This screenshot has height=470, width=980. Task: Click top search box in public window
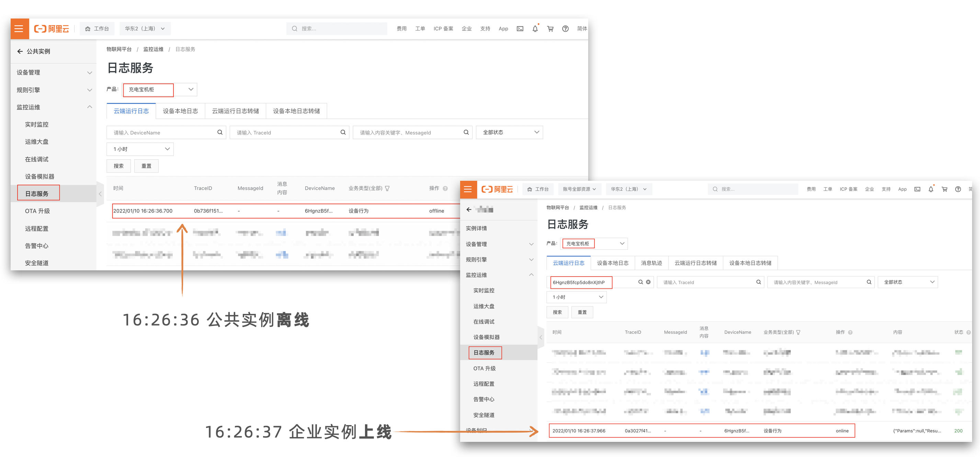click(337, 28)
